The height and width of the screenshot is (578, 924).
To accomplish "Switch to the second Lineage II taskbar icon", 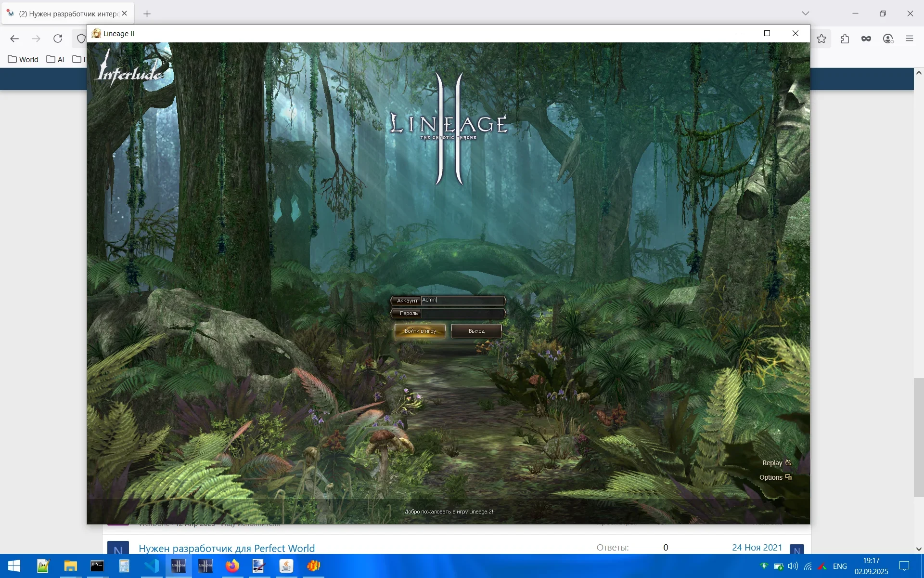I will 205,566.
